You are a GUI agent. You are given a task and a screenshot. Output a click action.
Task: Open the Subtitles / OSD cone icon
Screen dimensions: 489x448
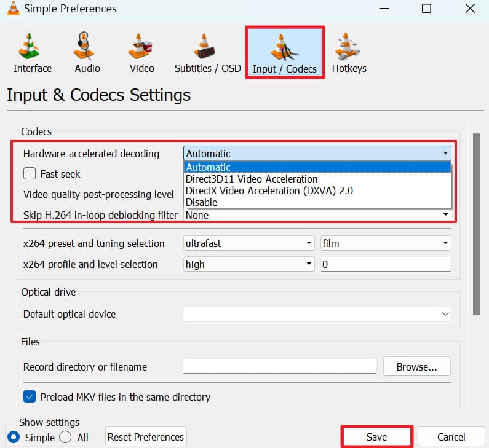204,46
